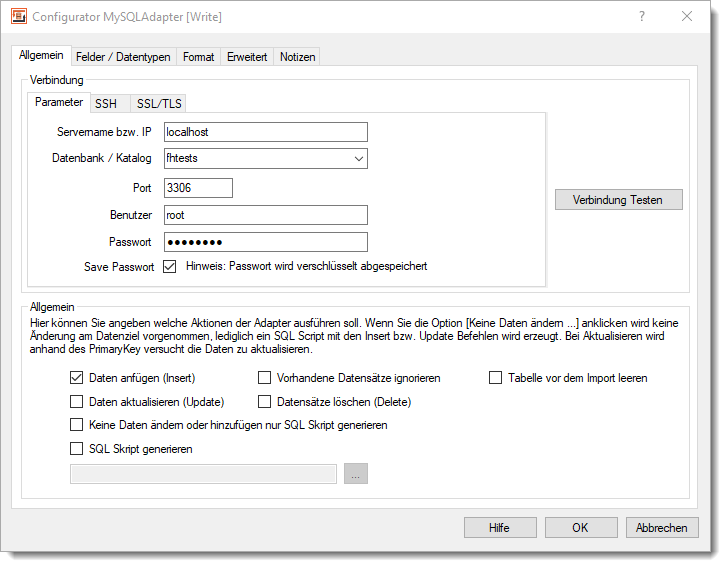Confirm the dialog with OK
726x567 pixels.
click(581, 528)
